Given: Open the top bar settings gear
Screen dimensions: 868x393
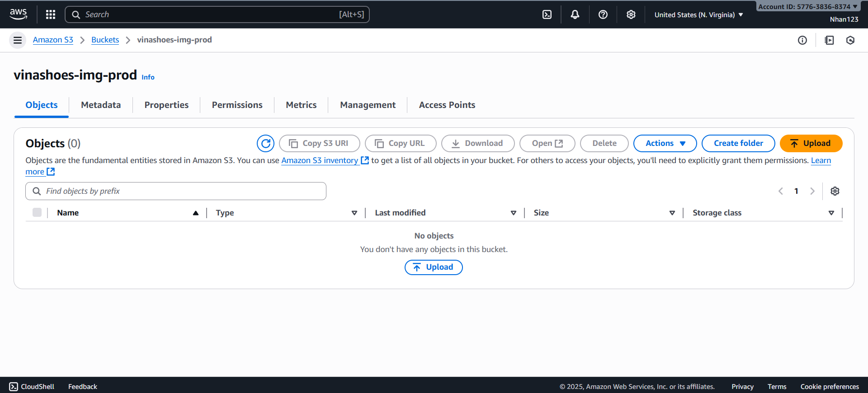Looking at the screenshot, I should pos(631,14).
